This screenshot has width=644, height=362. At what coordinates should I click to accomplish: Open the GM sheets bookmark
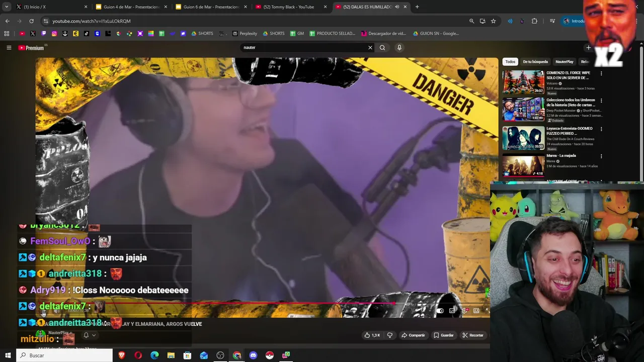(297, 34)
